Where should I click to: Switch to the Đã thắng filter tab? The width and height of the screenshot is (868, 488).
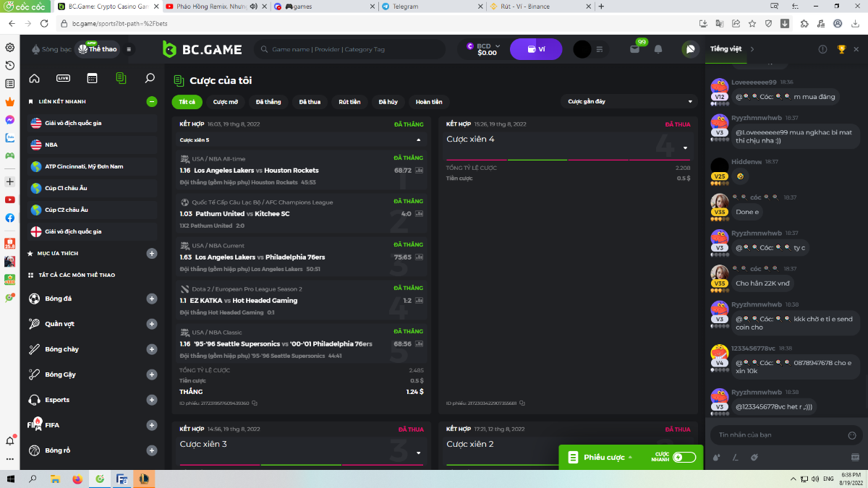pyautogui.click(x=268, y=102)
